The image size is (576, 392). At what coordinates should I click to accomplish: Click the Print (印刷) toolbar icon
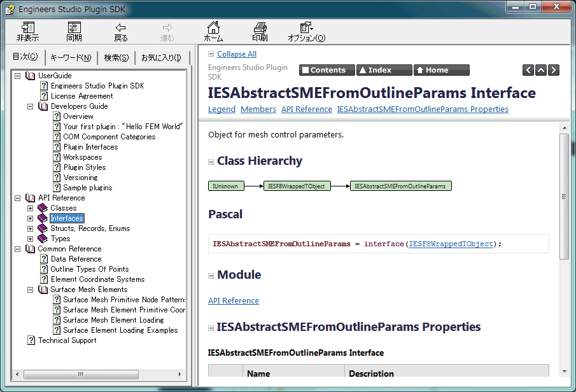[260, 28]
